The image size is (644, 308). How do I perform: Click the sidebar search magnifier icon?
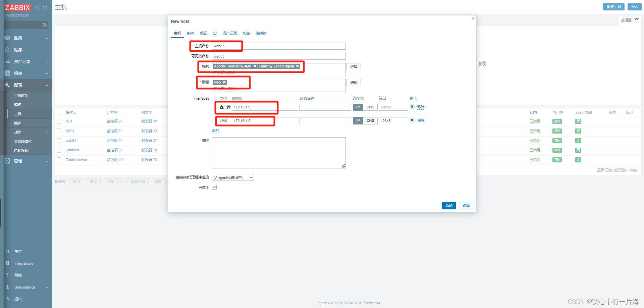click(45, 25)
